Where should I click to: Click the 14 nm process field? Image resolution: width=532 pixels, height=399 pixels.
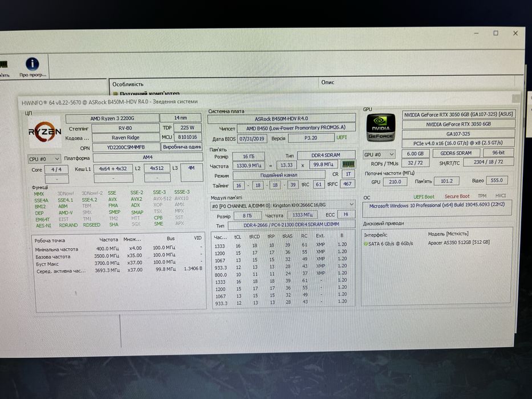coord(181,118)
